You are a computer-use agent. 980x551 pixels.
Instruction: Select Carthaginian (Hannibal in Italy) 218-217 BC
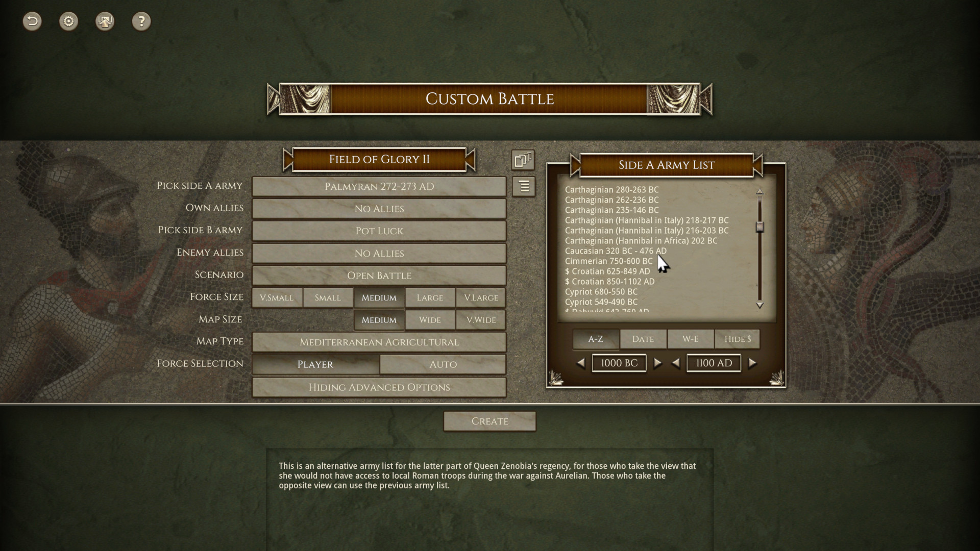(x=647, y=220)
